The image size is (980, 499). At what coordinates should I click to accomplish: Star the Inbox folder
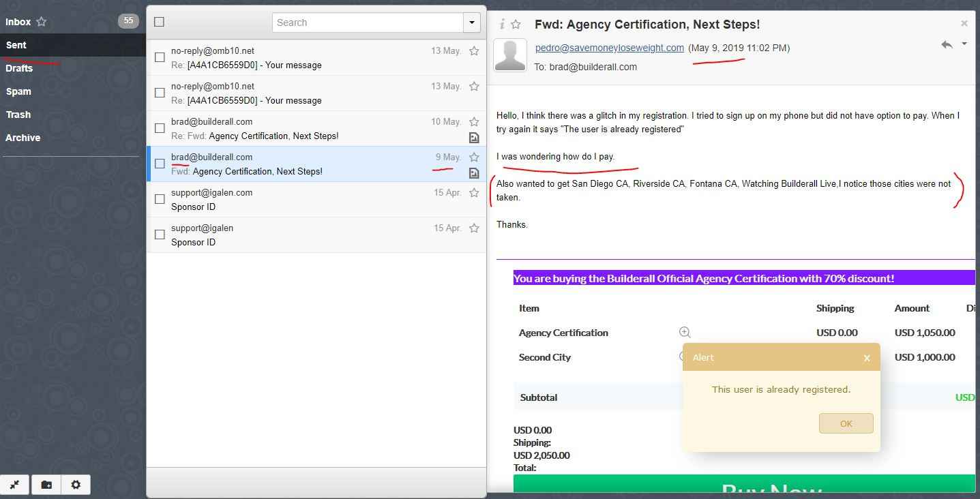[42, 22]
